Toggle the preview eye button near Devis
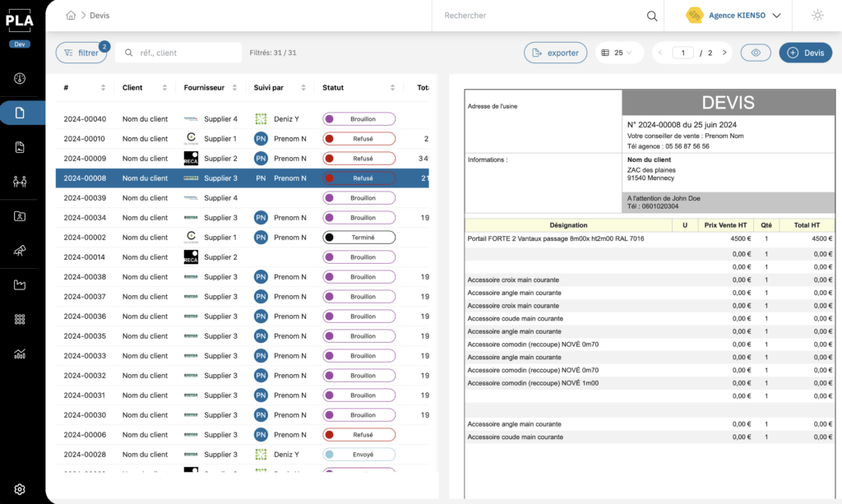 coord(756,51)
